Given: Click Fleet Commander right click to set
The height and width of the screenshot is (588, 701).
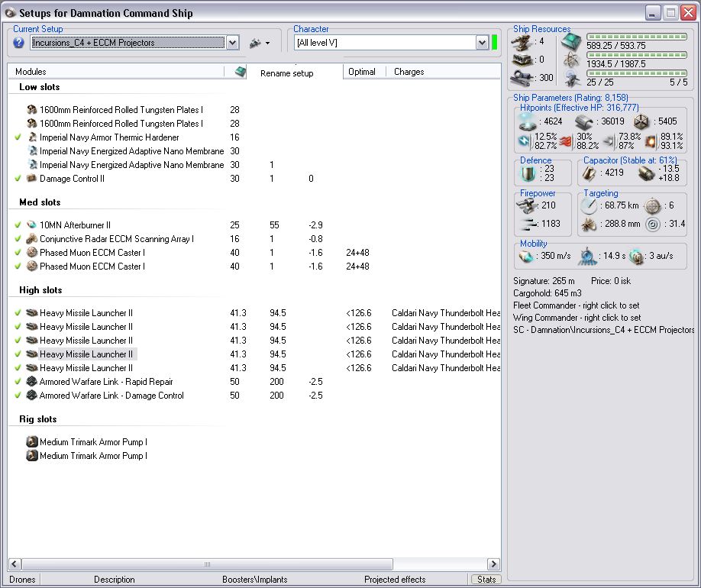Looking at the screenshot, I should point(577,305).
